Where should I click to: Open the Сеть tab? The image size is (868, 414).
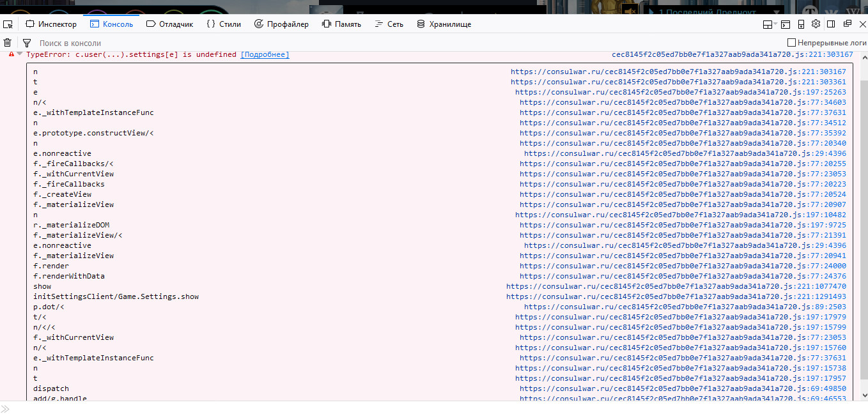pos(389,24)
